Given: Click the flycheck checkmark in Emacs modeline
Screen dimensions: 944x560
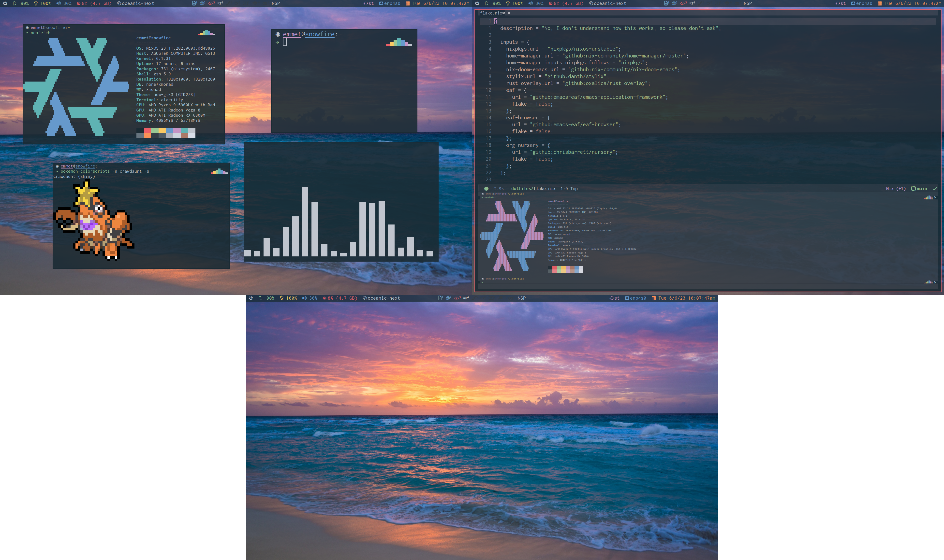Looking at the screenshot, I should pyautogui.click(x=935, y=189).
